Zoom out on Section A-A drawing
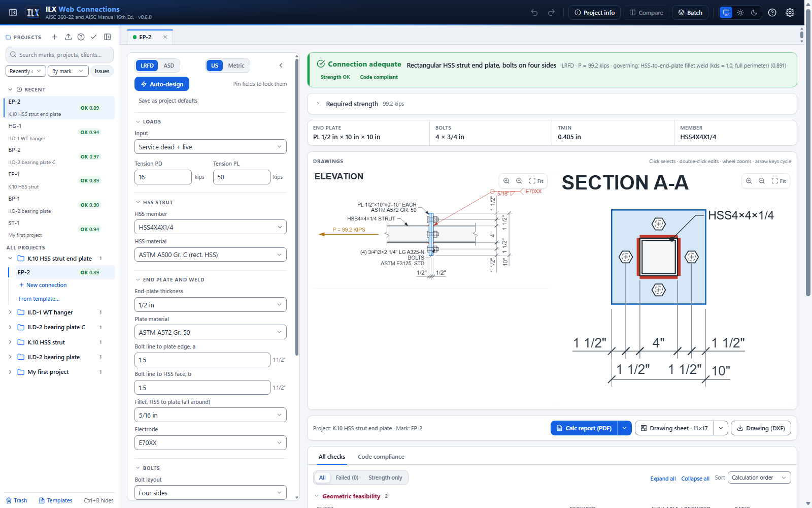812x508 pixels. pyautogui.click(x=762, y=181)
